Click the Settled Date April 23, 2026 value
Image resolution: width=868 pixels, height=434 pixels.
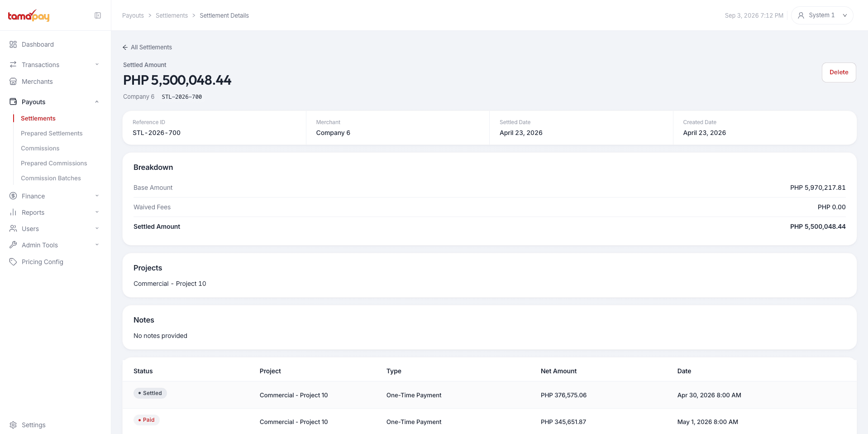(x=521, y=133)
